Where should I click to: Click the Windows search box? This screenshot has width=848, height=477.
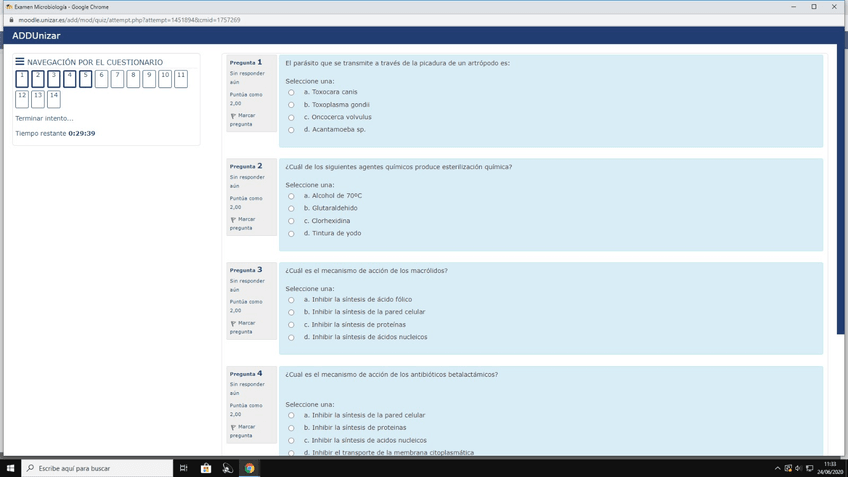point(97,468)
